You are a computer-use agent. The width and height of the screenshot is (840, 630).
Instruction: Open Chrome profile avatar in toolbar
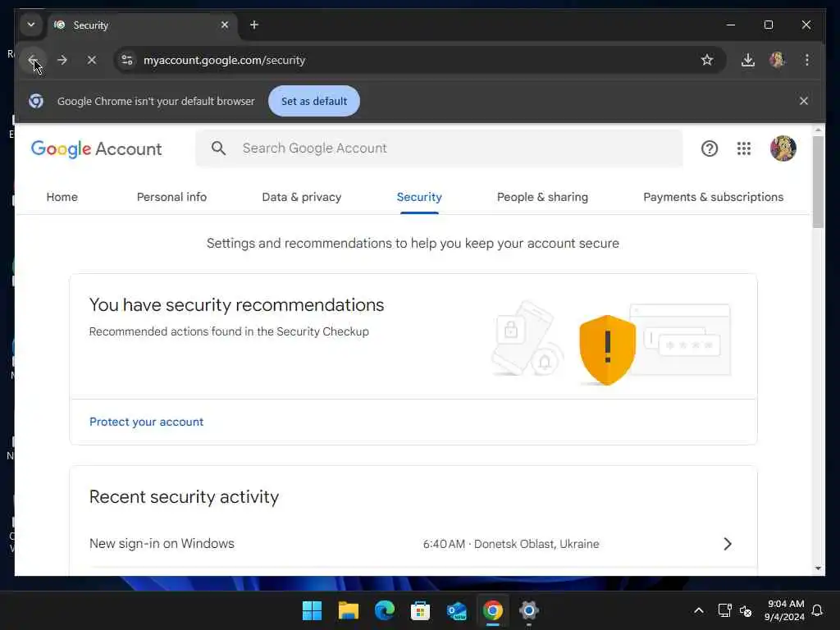pyautogui.click(x=778, y=60)
